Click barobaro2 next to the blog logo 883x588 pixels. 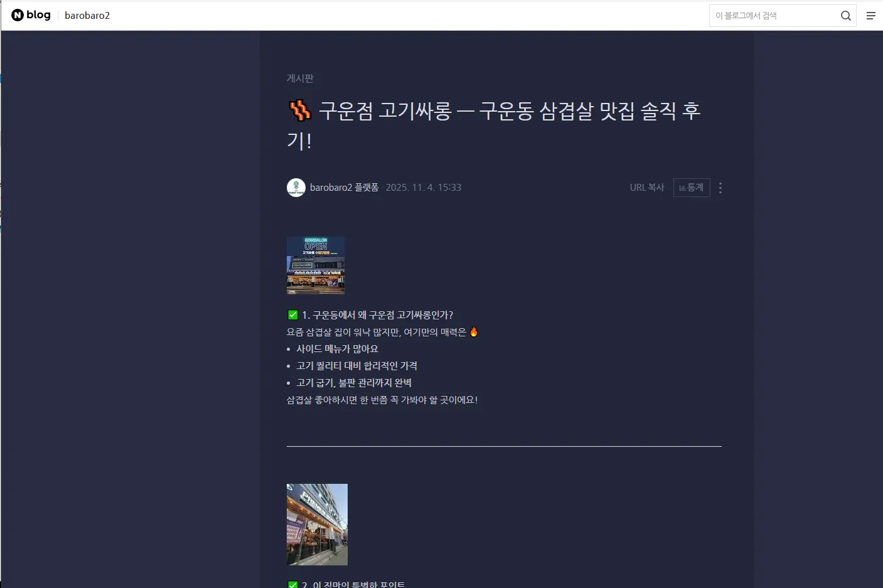point(87,15)
